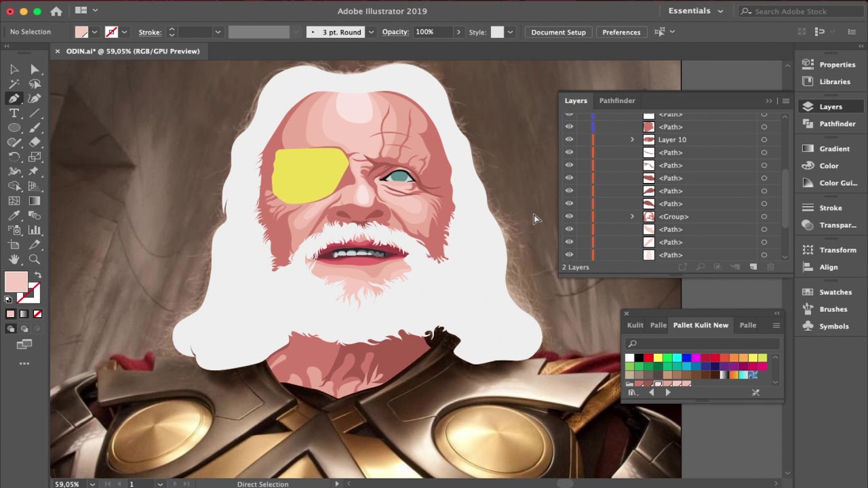Select the Rotate tool

click(14, 157)
